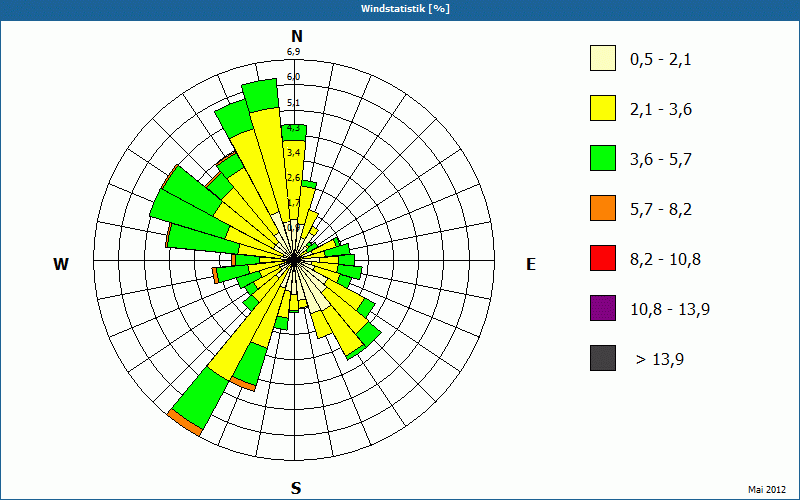Click the black center point of wind rose
Screen dimensions: 800x500
point(294,260)
